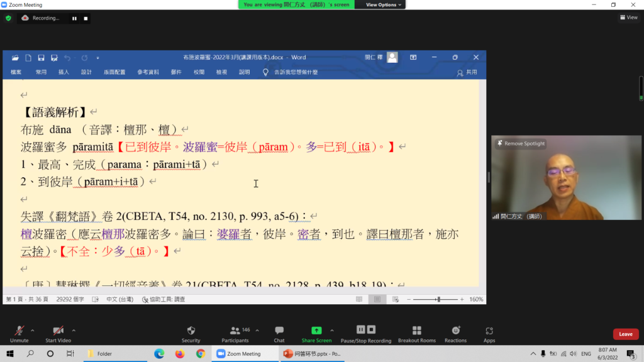
Task: Open the Reactions menu
Action: click(x=455, y=331)
